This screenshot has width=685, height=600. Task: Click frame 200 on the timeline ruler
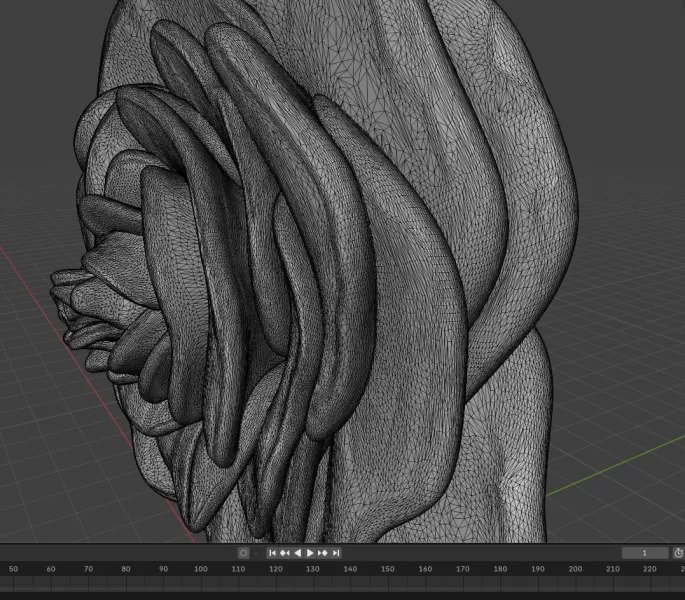575,569
